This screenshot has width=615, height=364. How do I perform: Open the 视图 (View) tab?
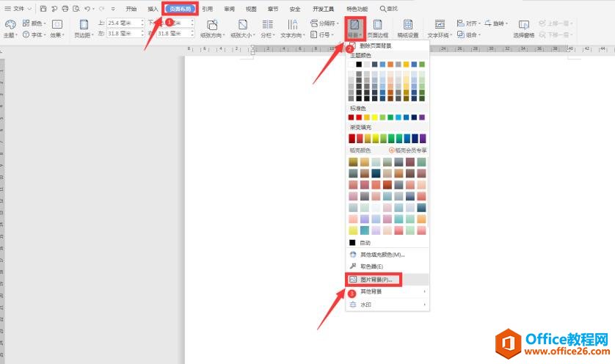click(251, 9)
